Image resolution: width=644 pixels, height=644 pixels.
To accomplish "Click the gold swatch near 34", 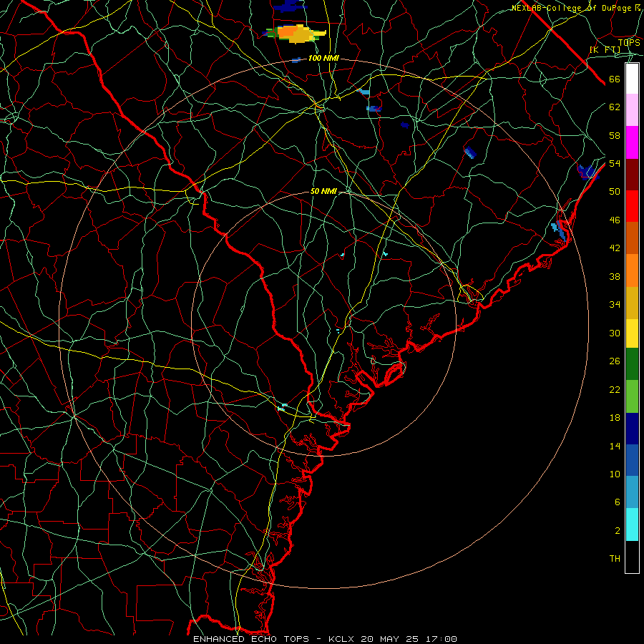I will tap(632, 303).
